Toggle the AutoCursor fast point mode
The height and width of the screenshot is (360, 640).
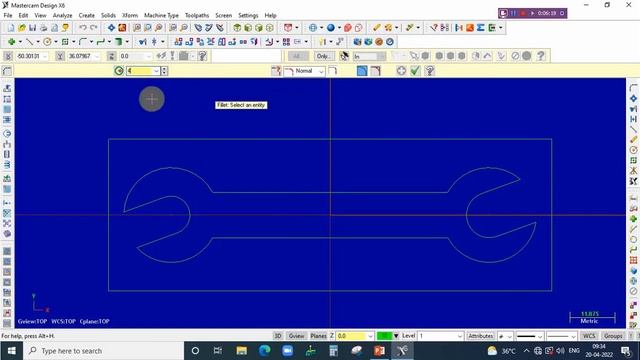161,56
